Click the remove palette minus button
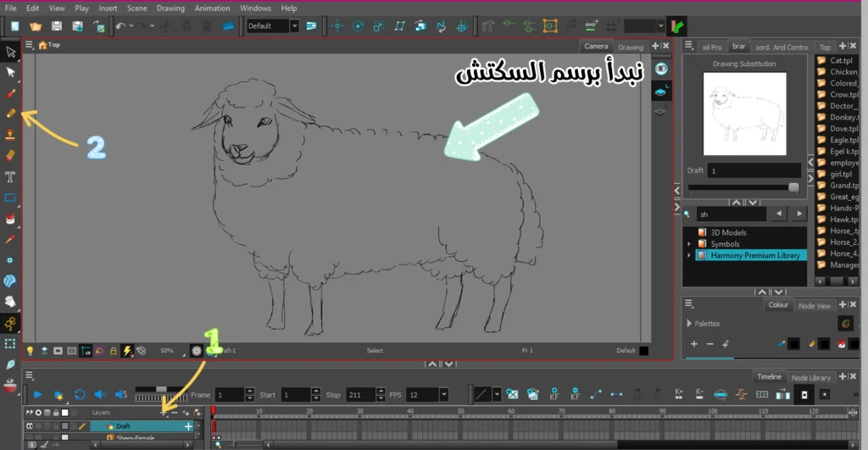The width and height of the screenshot is (868, 450). tap(709, 344)
